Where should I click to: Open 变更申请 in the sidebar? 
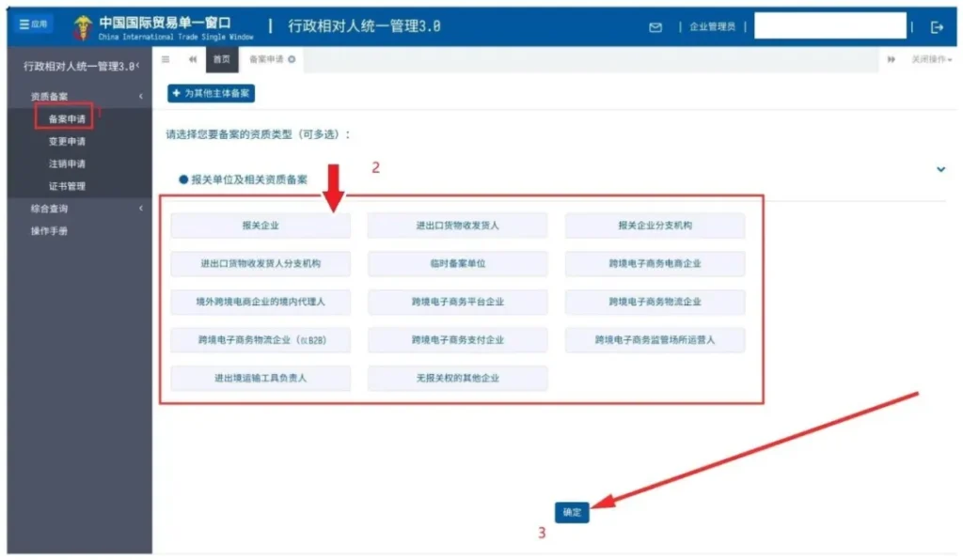pyautogui.click(x=67, y=142)
